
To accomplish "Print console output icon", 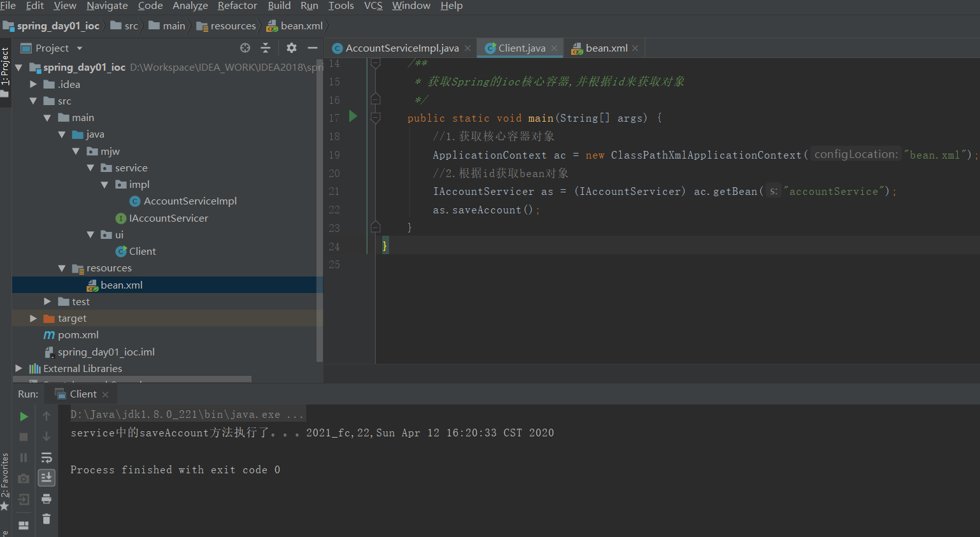I will click(46, 498).
